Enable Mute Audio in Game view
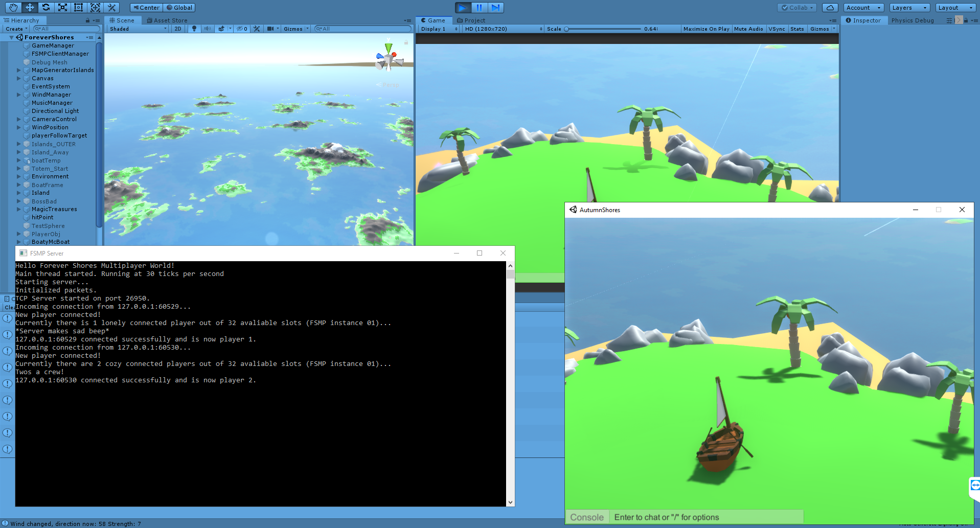Viewport: 980px width, 528px height. point(748,29)
